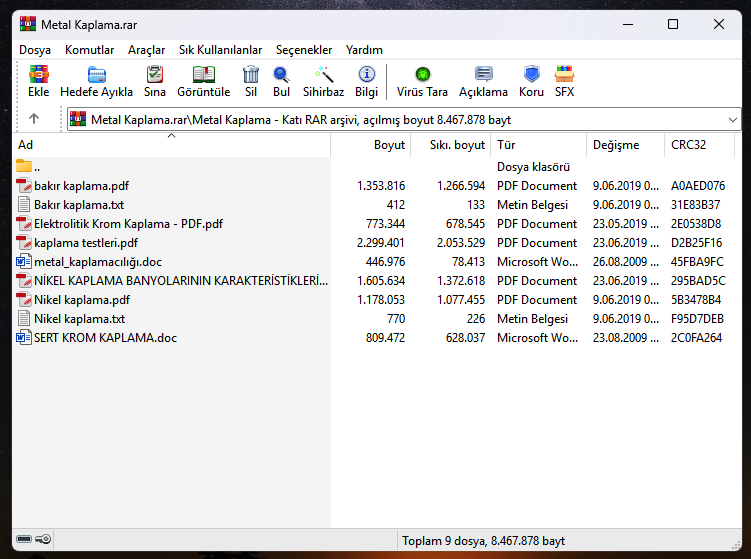Open the Yardım menu
Image resolution: width=751 pixels, height=559 pixels.
(x=364, y=50)
